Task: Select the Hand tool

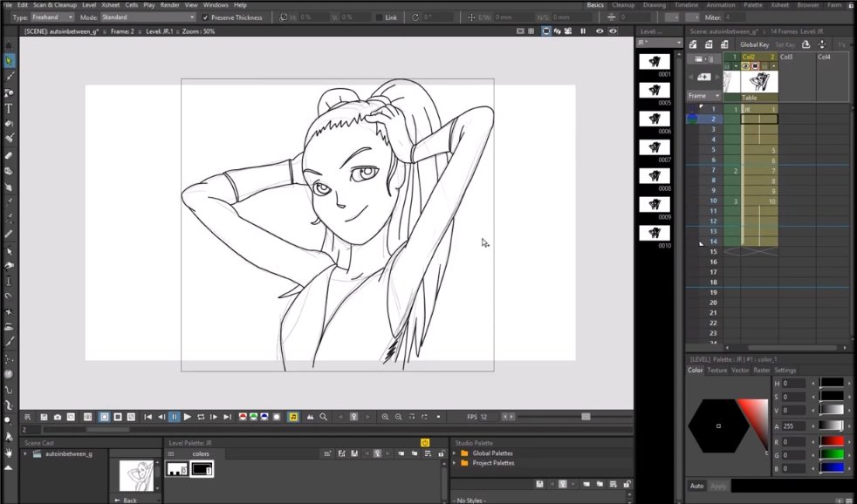Action: click(x=9, y=452)
